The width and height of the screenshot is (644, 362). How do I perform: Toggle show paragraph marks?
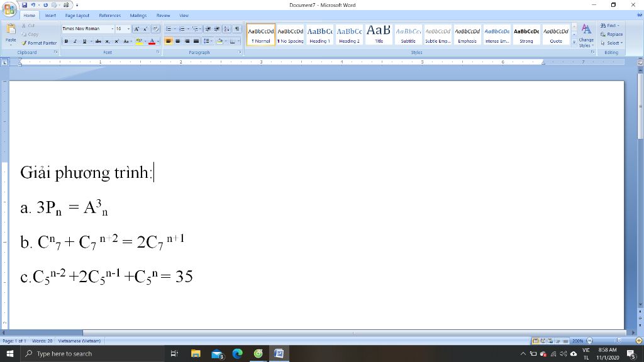(237, 29)
